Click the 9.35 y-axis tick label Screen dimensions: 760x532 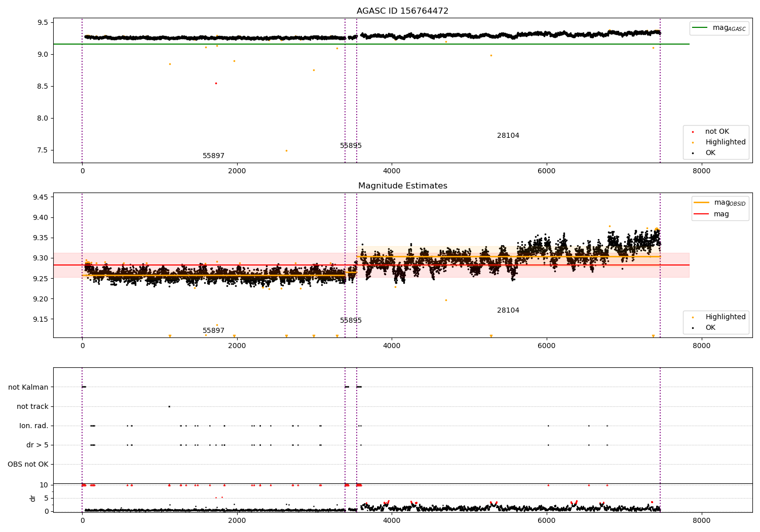(x=41, y=238)
